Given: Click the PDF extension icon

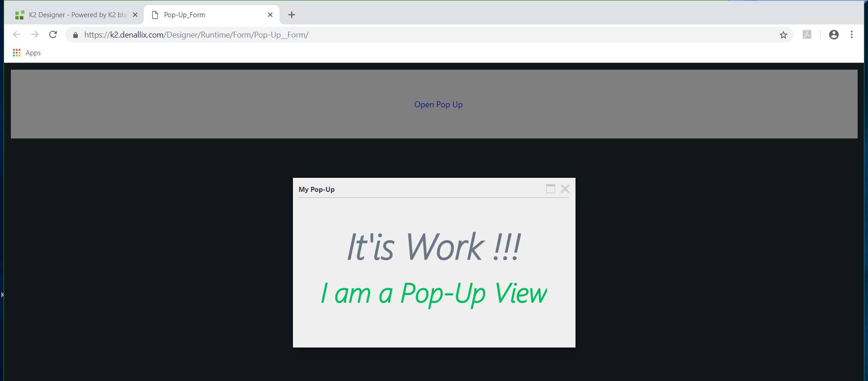Looking at the screenshot, I should (807, 35).
